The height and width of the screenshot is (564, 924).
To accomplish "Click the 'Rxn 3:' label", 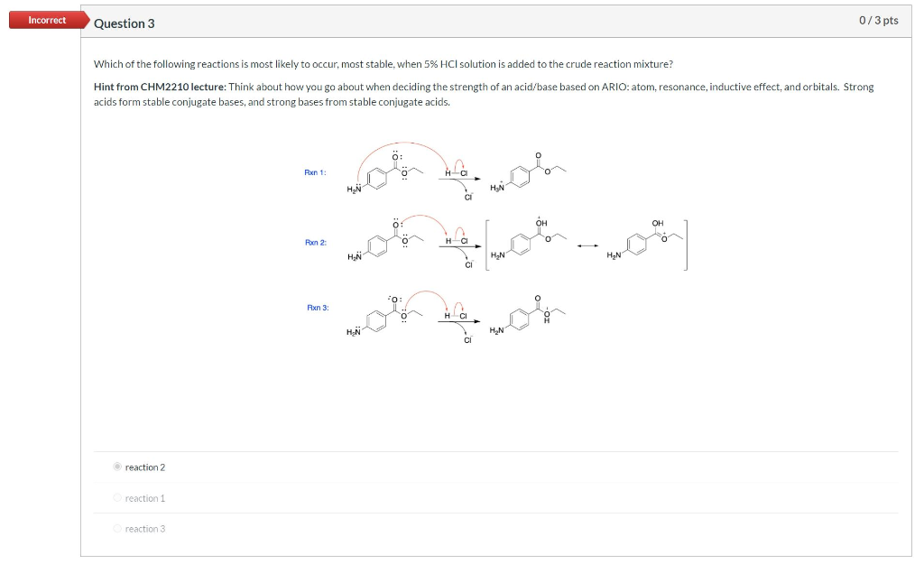I will coord(319,308).
